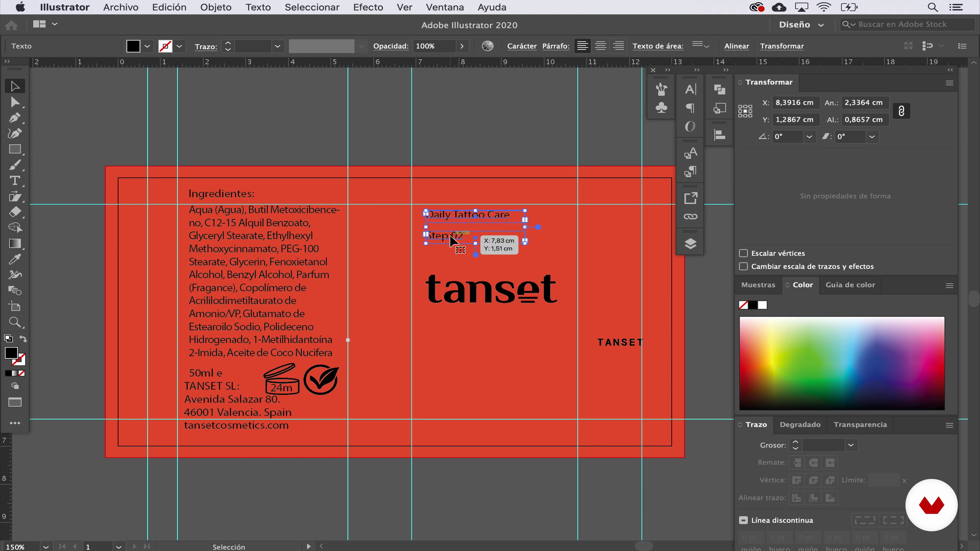Align paragraph text to right
Image resolution: width=980 pixels, height=551 pixels.
pos(619,46)
